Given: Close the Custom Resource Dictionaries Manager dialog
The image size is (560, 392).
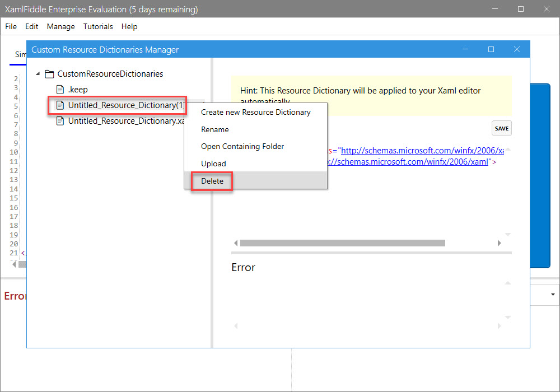Looking at the screenshot, I should point(517,49).
